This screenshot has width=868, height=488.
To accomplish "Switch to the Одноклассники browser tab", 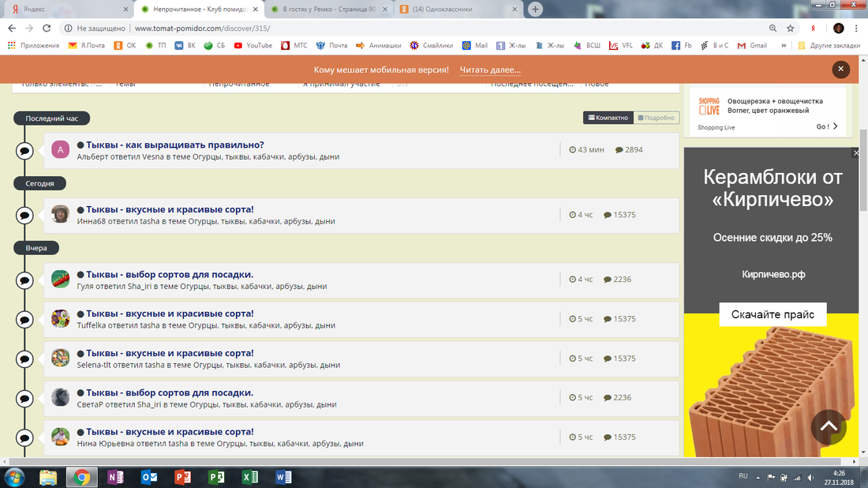I will [x=458, y=9].
